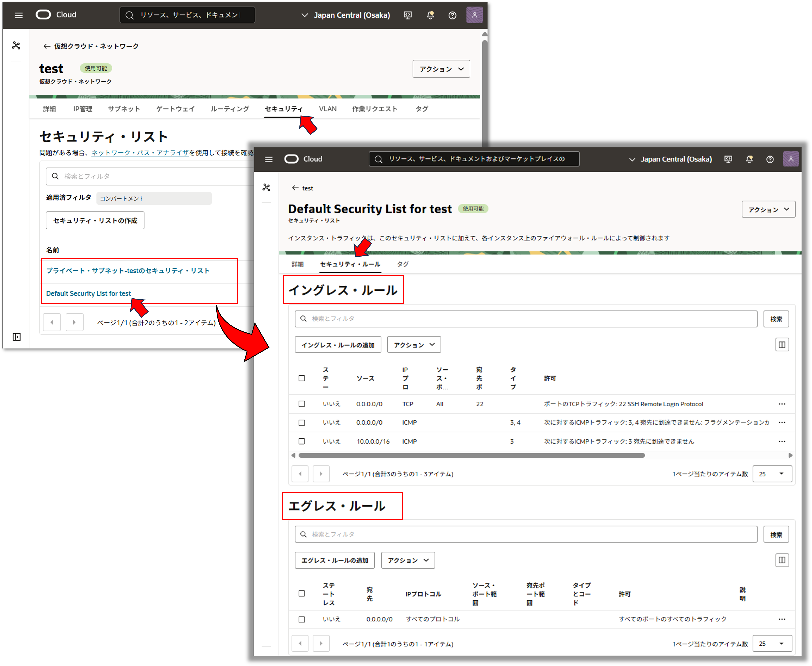The width and height of the screenshot is (812, 666).
Task: Open Cloud Shell developer tools icon
Action: pyautogui.click(x=728, y=159)
